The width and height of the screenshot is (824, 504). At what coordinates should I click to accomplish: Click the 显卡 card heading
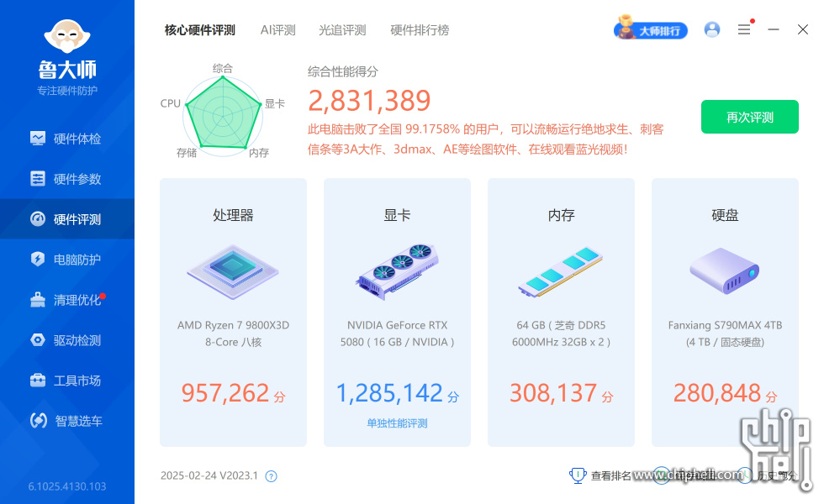[397, 215]
